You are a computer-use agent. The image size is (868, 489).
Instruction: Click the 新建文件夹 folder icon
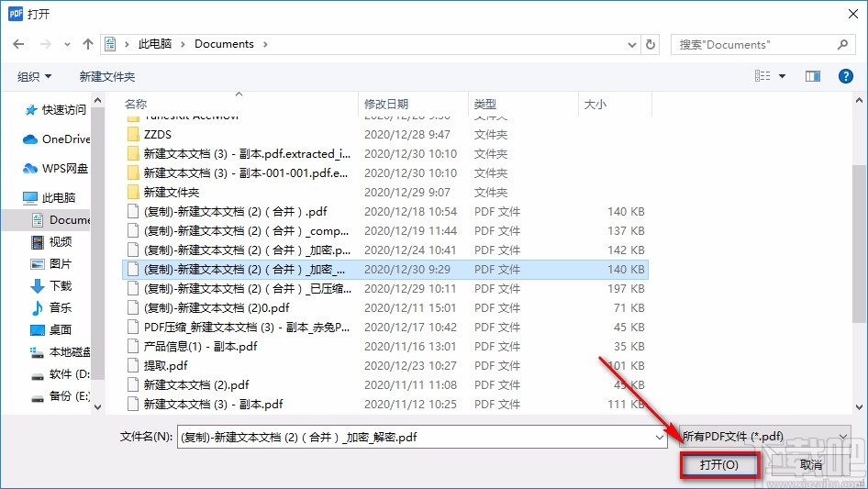(133, 192)
